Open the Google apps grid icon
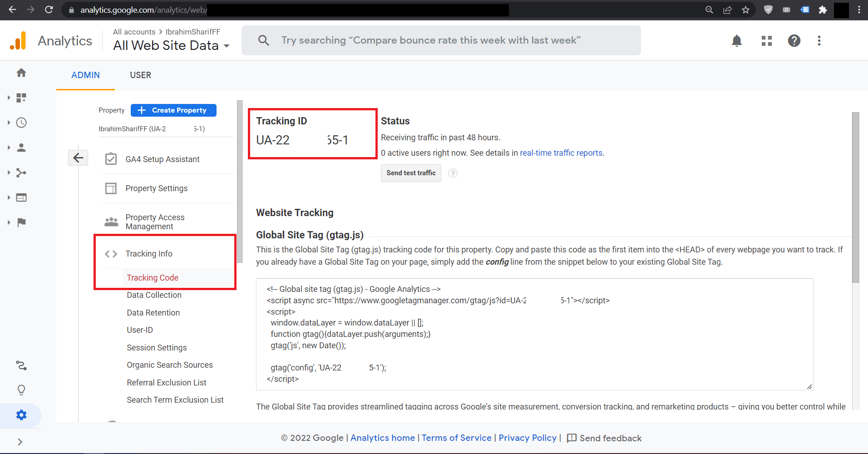 766,41
